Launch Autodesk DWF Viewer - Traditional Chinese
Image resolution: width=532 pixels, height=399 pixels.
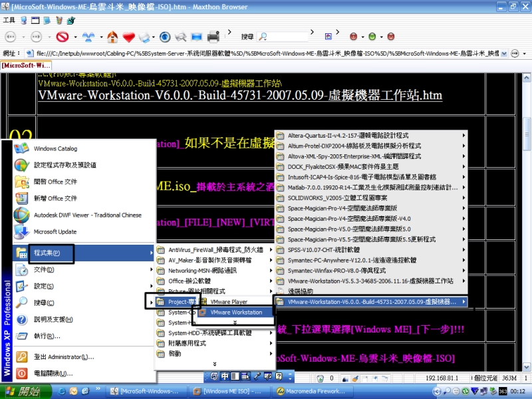[x=84, y=215]
